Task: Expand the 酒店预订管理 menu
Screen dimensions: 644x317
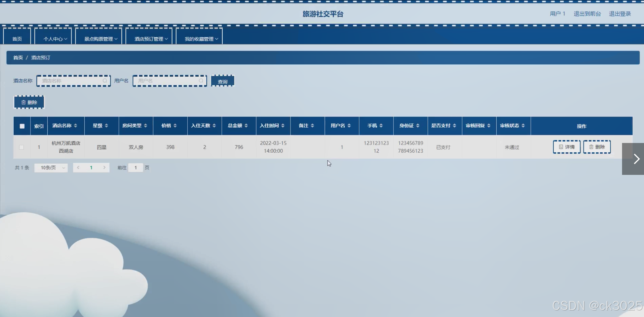Action: tap(151, 39)
